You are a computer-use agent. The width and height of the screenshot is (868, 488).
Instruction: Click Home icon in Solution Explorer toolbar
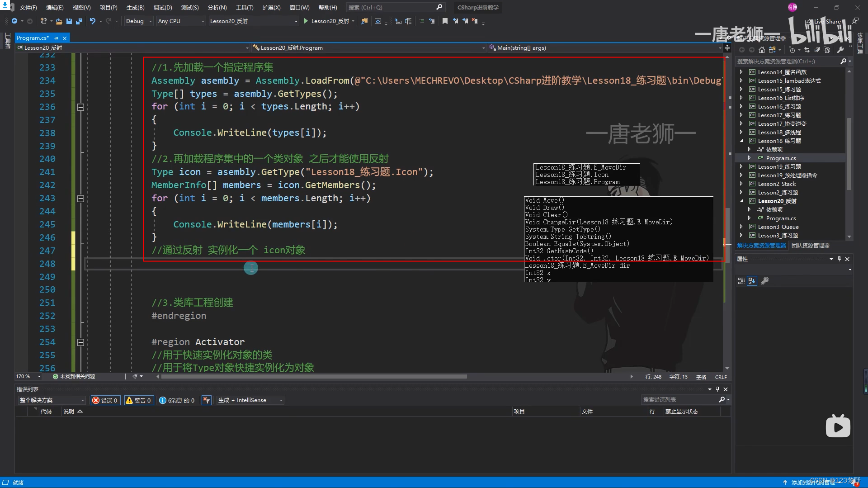tap(762, 50)
